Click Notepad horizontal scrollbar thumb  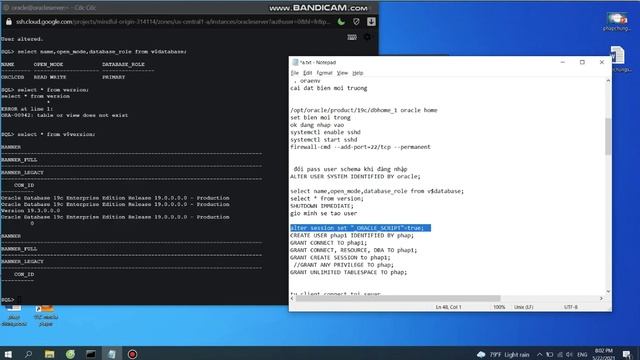click(x=398, y=298)
